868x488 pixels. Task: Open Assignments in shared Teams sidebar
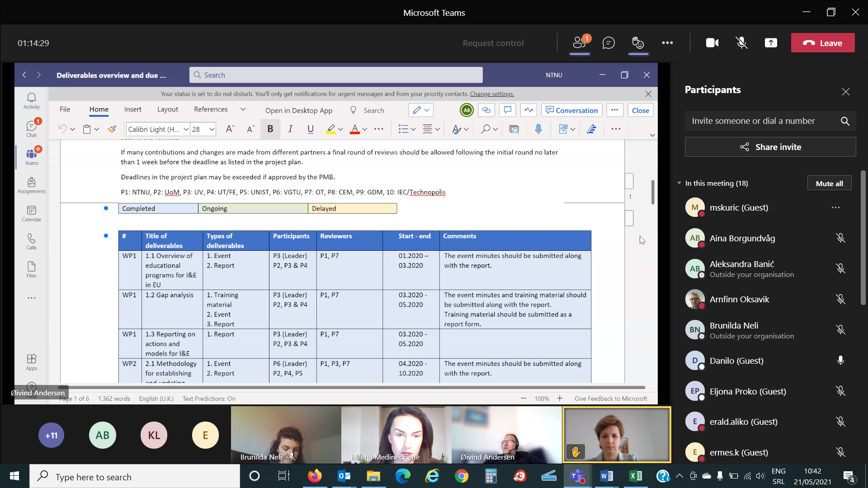coord(31,185)
